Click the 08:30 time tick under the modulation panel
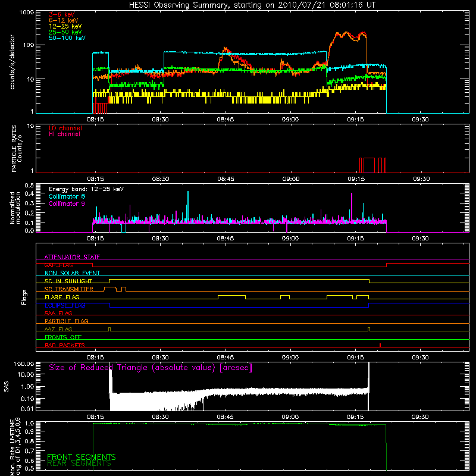The width and height of the screenshot is (476, 476). [160, 239]
